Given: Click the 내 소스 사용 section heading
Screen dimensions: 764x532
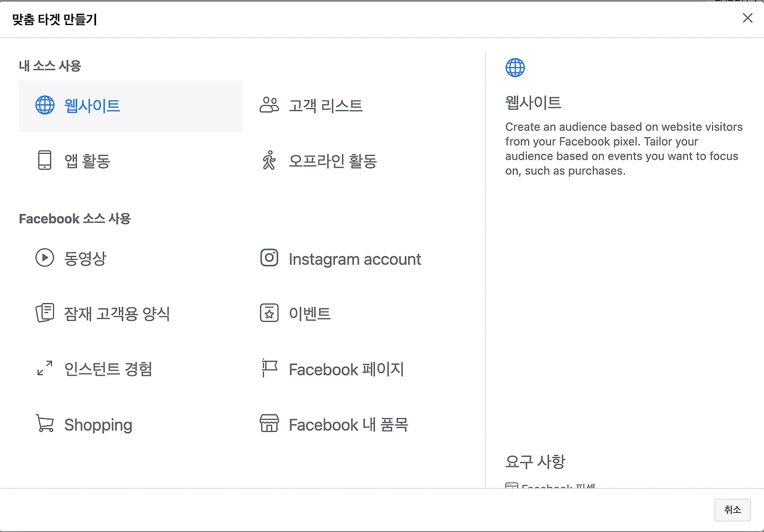Looking at the screenshot, I should click(50, 66).
